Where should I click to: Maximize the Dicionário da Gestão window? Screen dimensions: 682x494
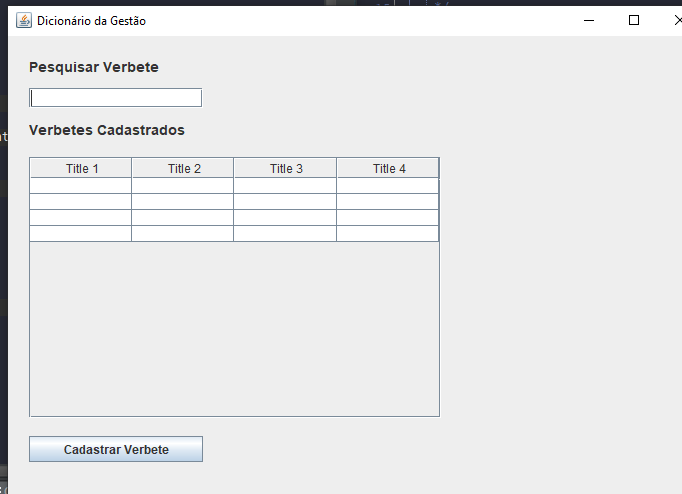coord(634,20)
